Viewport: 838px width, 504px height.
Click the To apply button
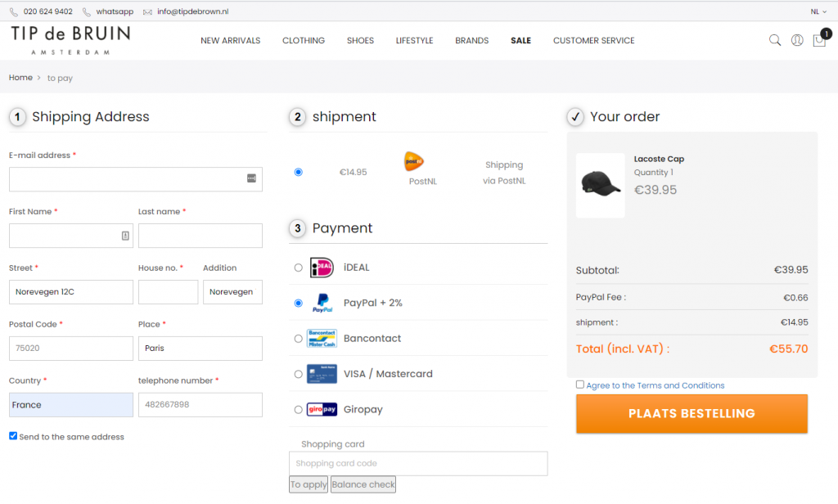point(309,484)
